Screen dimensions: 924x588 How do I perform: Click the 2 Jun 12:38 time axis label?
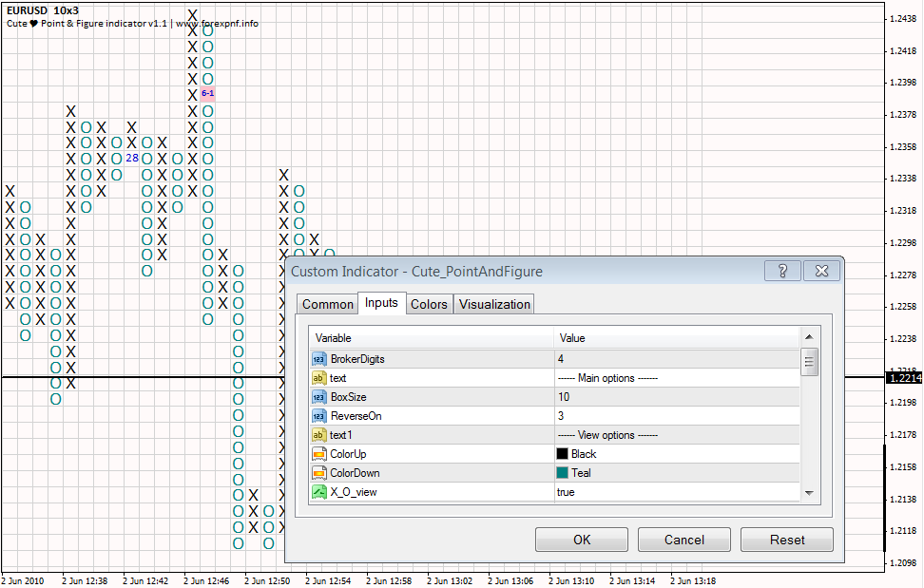[x=85, y=581]
